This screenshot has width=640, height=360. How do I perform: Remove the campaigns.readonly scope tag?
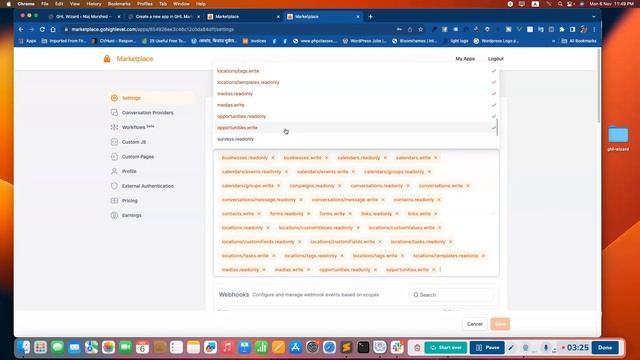[x=340, y=186]
